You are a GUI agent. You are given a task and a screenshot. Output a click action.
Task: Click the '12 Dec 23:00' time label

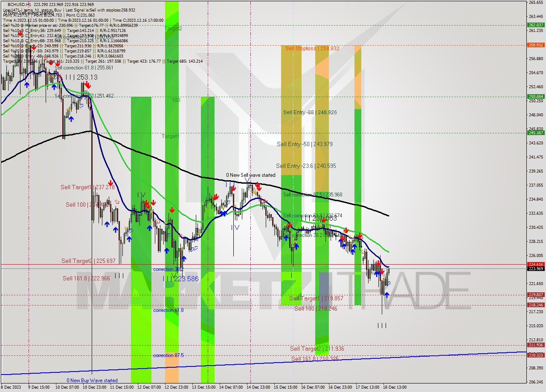[177, 387]
